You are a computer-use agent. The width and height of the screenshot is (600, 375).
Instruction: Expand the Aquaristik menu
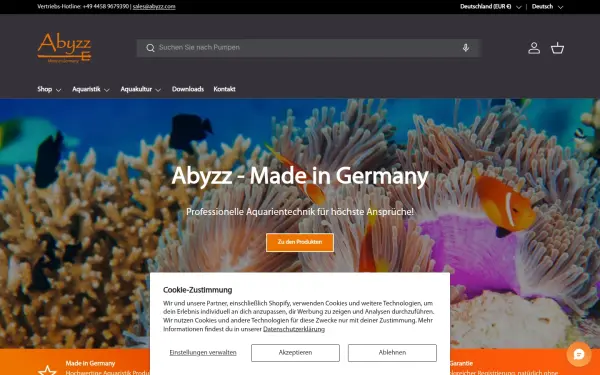pos(91,89)
